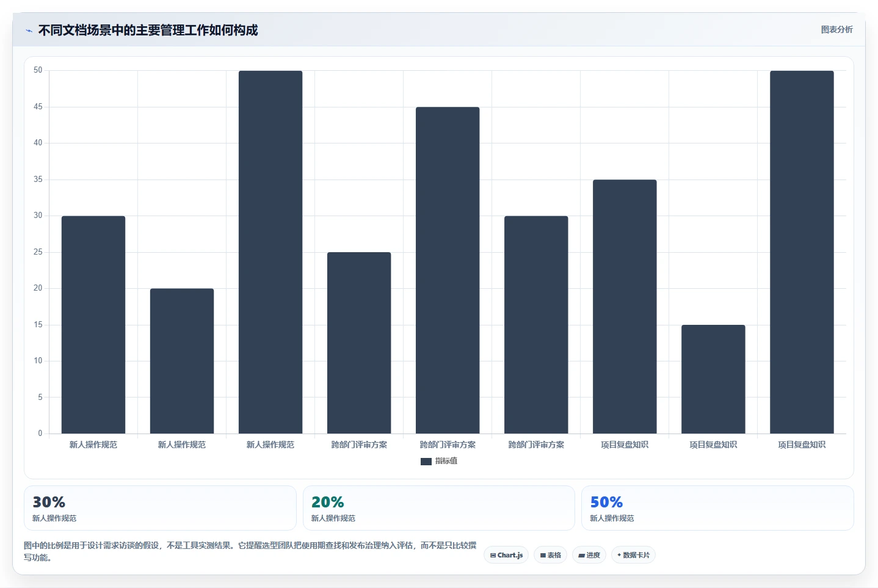878x588 pixels.
Task: Select the Chart.js tag
Action: (506, 555)
